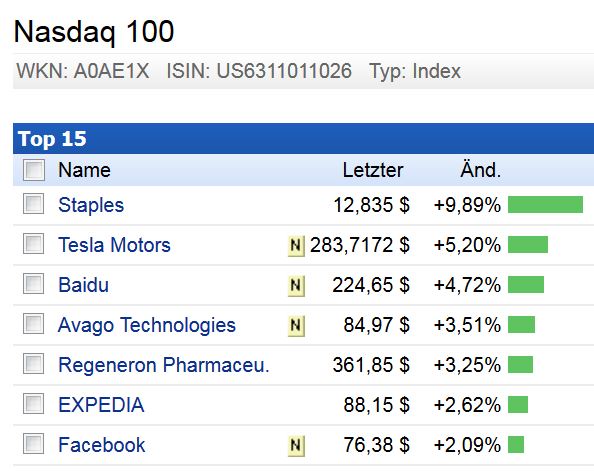Open the EXPEDIA stock page link

click(101, 405)
